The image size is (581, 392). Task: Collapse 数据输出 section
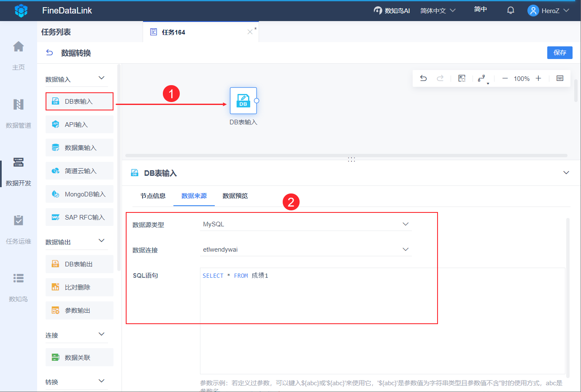(x=101, y=241)
